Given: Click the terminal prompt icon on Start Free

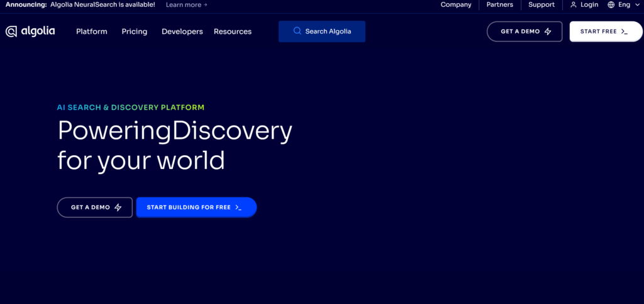Looking at the screenshot, I should coord(625,31).
